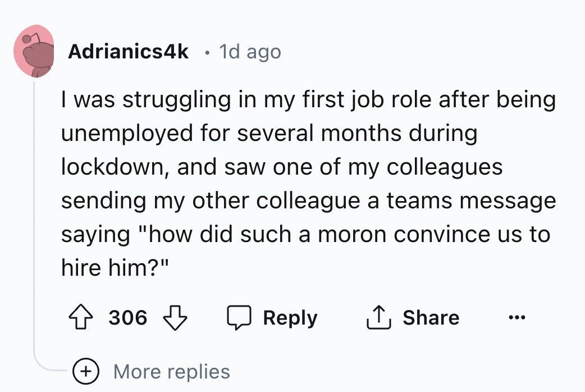The height and width of the screenshot is (392, 585).
Task: Click the Share text label
Action: [431, 318]
